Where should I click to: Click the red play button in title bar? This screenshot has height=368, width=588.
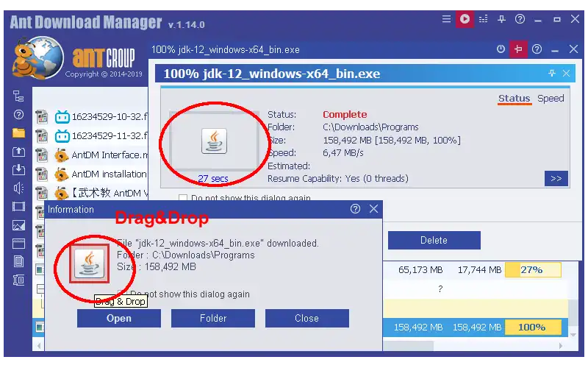pyautogui.click(x=464, y=19)
